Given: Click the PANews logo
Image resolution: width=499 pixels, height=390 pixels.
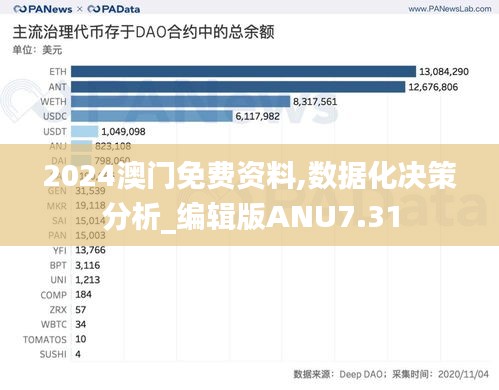Looking at the screenshot, I should [x=43, y=9].
